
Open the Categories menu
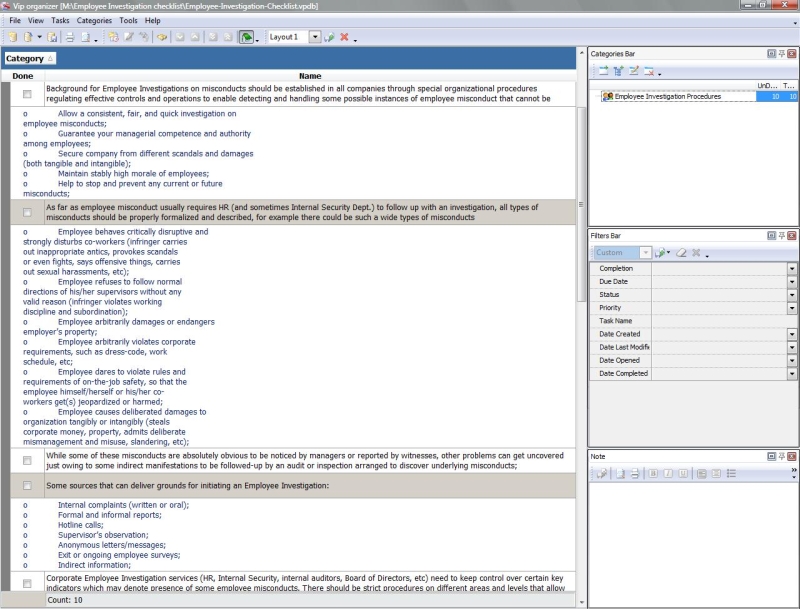click(x=94, y=20)
